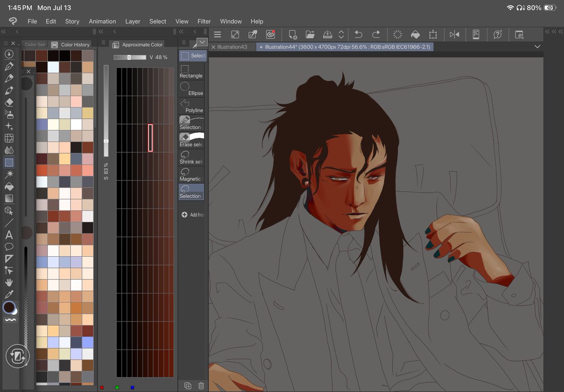The image size is (564, 392).
Task: Select the Pencil tool
Action: click(9, 78)
